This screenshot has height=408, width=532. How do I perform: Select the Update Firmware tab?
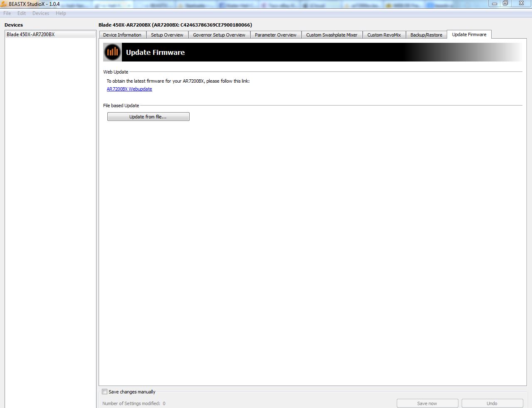(469, 34)
